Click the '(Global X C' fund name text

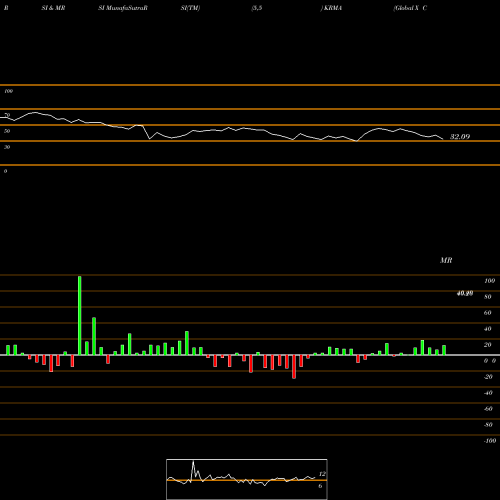(410, 8)
